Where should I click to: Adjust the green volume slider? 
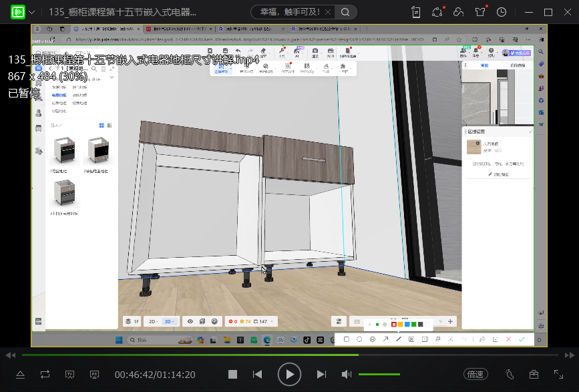[379, 375]
